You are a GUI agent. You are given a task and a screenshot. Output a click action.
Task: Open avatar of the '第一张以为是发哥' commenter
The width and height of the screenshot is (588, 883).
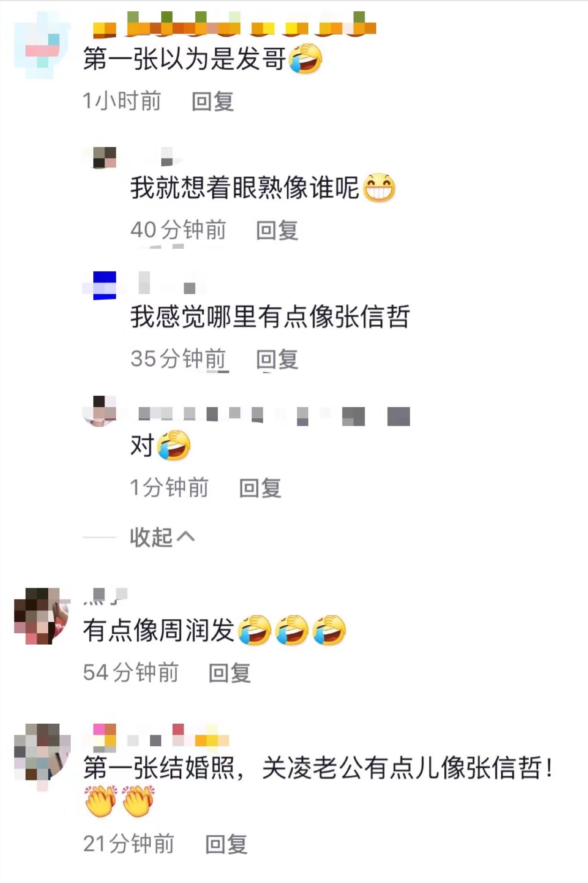click(x=42, y=45)
